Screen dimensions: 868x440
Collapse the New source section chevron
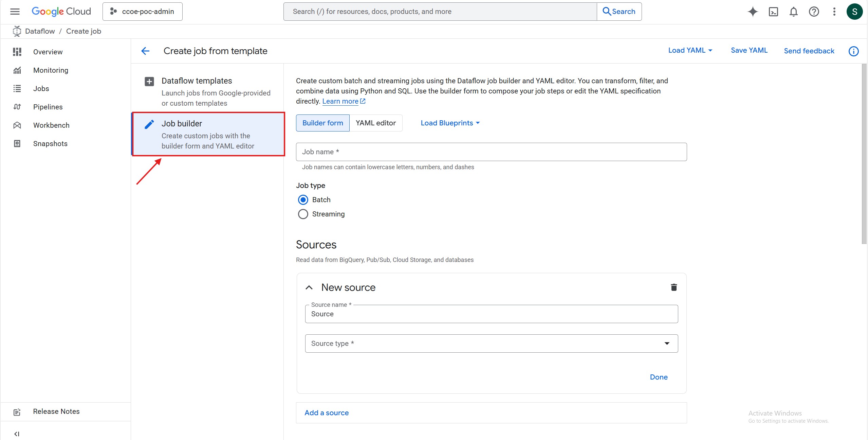click(x=309, y=287)
